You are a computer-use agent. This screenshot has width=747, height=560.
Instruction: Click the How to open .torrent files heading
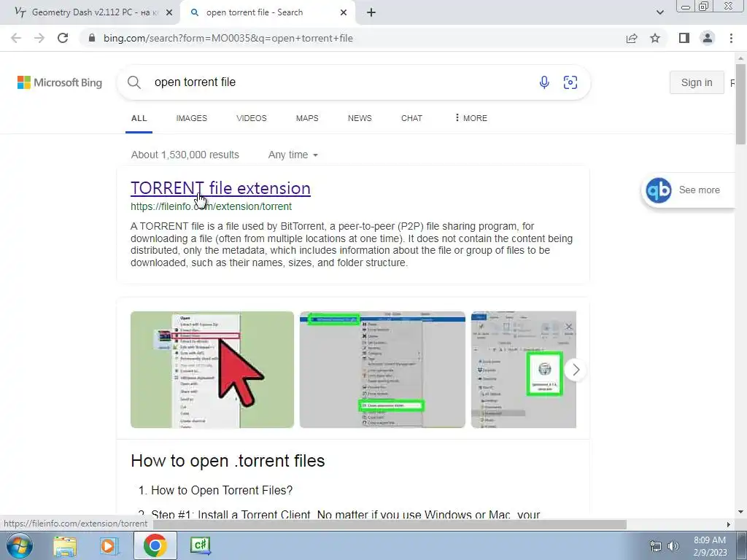coord(228,461)
